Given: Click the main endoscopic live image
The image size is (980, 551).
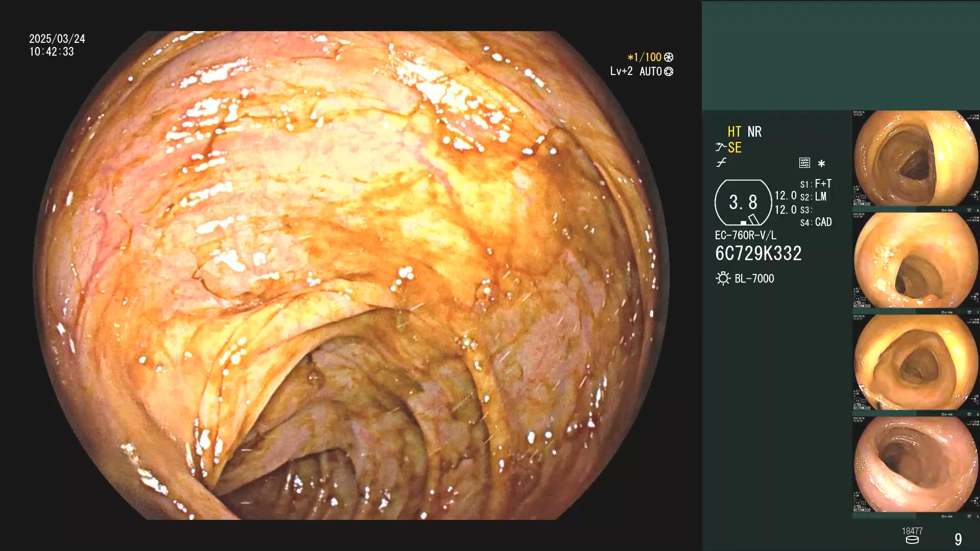Looking at the screenshot, I should coord(351,275).
